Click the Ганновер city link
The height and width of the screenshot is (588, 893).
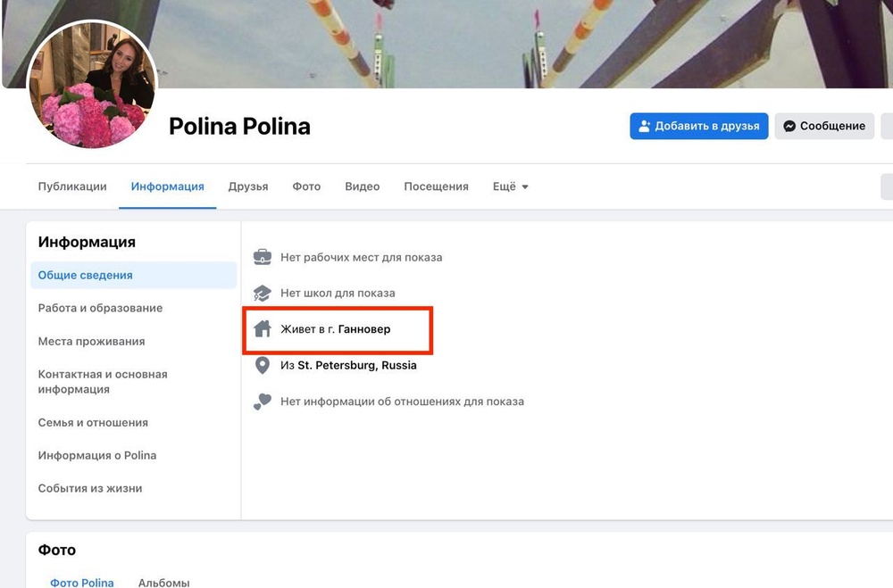(364, 329)
